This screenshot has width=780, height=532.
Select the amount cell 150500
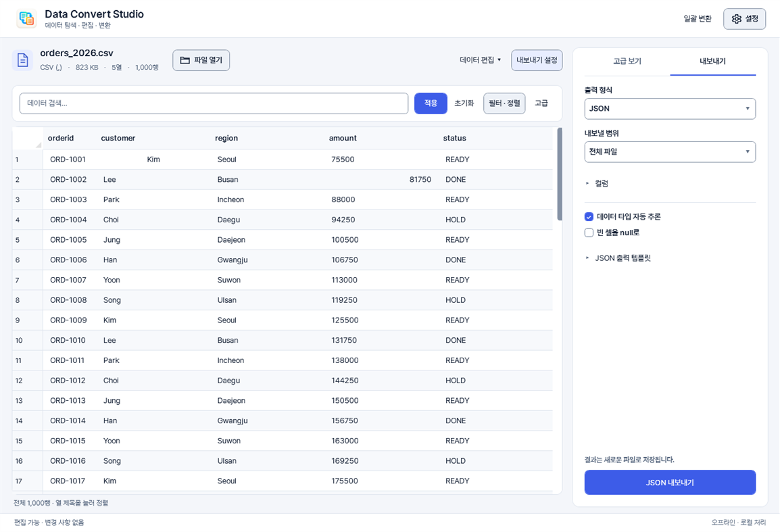tap(381, 401)
